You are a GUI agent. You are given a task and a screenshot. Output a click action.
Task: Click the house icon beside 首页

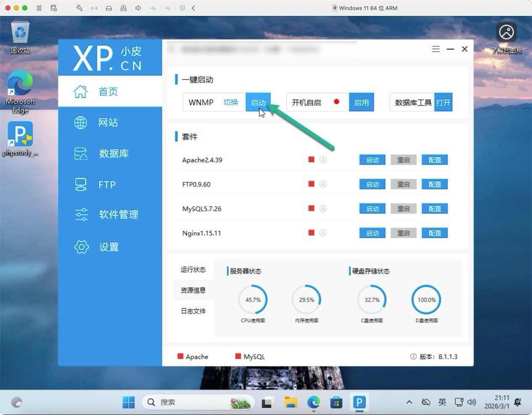80,91
